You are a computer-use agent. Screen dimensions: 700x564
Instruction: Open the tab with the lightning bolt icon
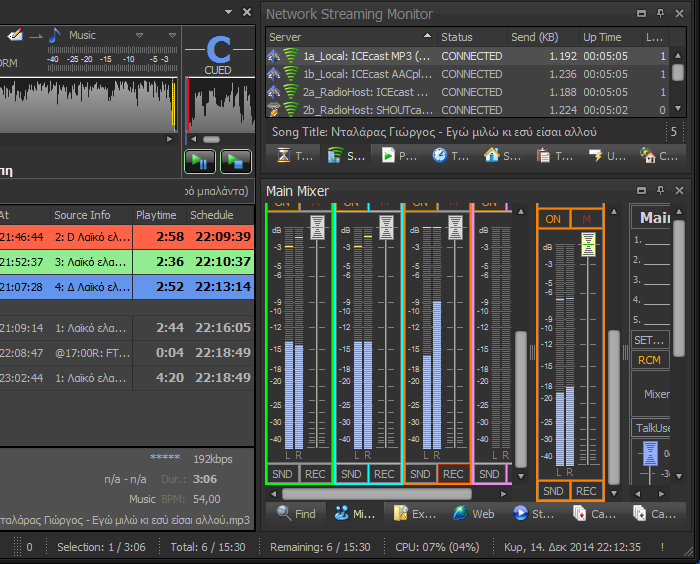[605, 156]
